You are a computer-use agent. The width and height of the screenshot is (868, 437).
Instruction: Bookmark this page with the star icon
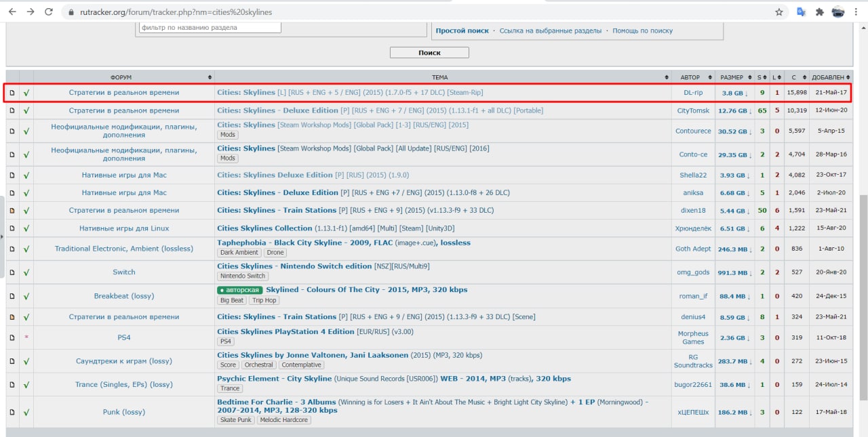click(x=779, y=12)
